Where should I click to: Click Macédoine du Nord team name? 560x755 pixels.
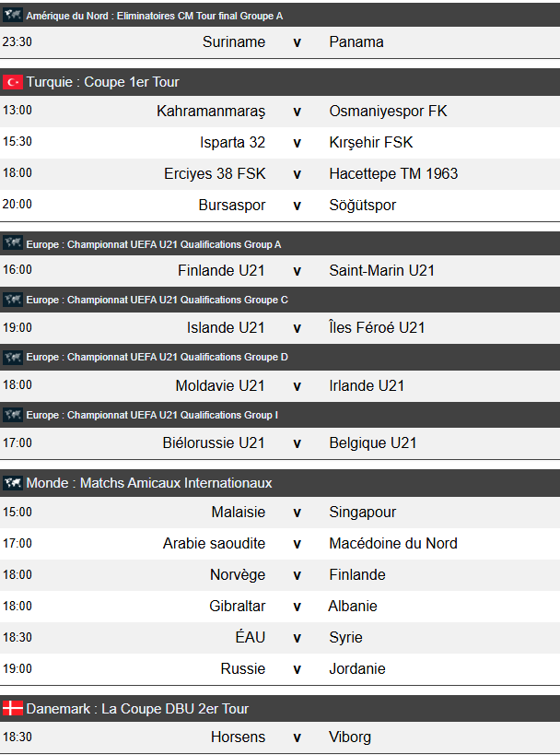pos(393,543)
